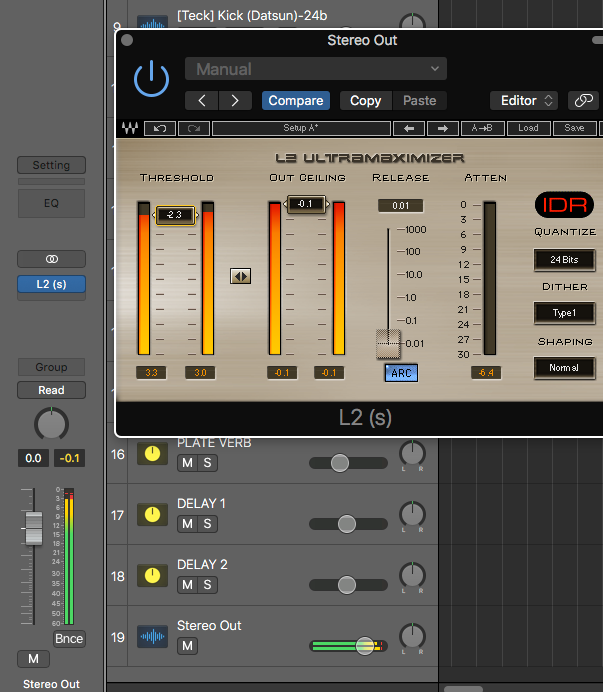Click the Paste button
This screenshot has width=603, height=692.
419,101
